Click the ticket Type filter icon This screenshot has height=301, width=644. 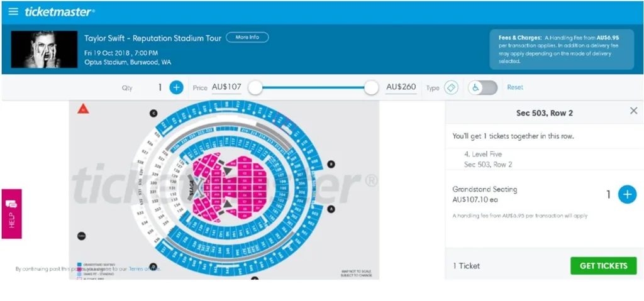point(451,87)
